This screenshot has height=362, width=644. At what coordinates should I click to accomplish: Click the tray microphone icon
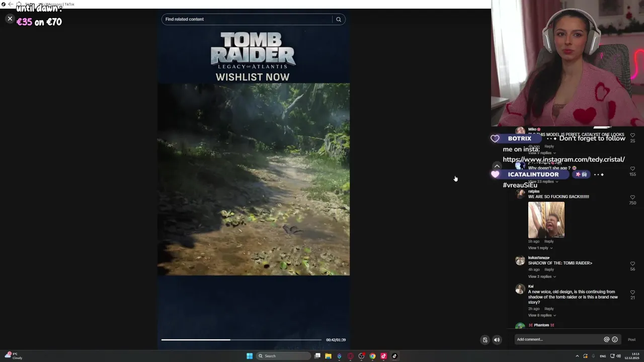[594, 356]
